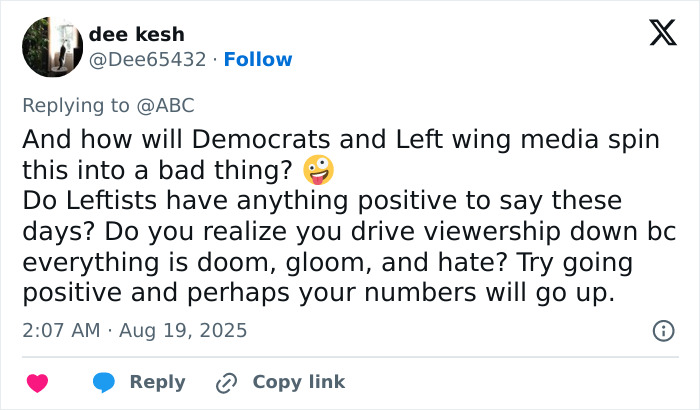Click the X logo icon
700x410 pixels.
(x=662, y=34)
